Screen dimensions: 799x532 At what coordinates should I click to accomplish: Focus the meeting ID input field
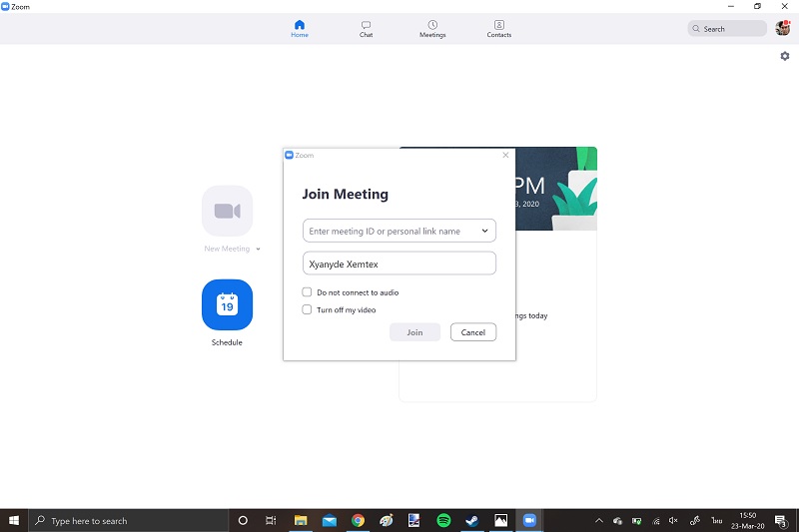tap(399, 231)
